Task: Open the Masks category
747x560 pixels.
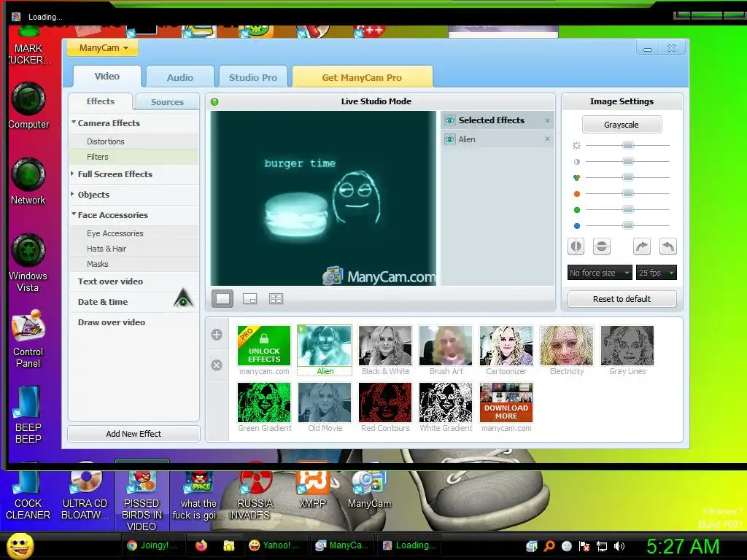Action: coord(134,264)
